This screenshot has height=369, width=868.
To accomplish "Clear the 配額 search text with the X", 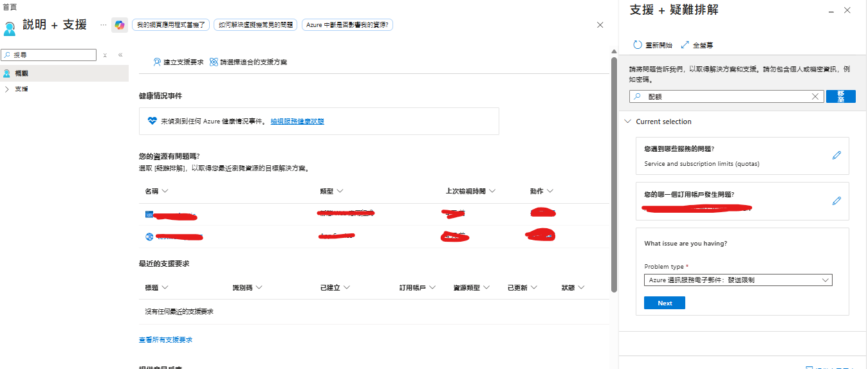I will 815,96.
